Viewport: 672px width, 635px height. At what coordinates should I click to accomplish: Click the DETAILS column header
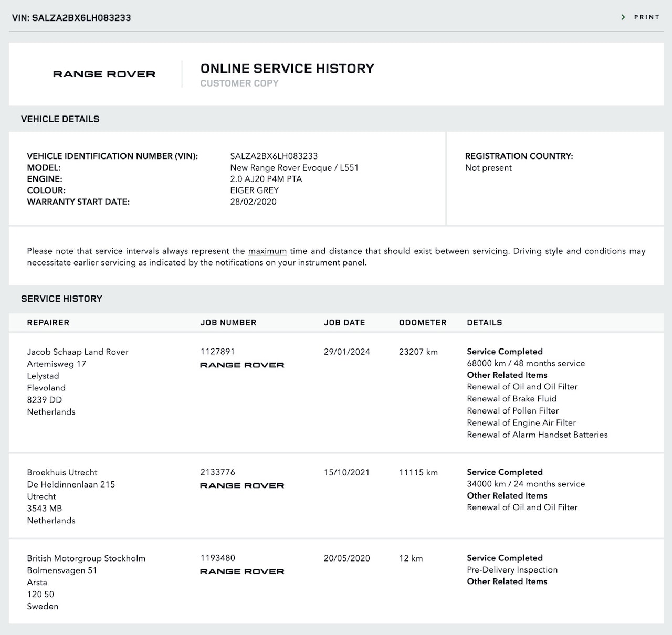point(485,323)
